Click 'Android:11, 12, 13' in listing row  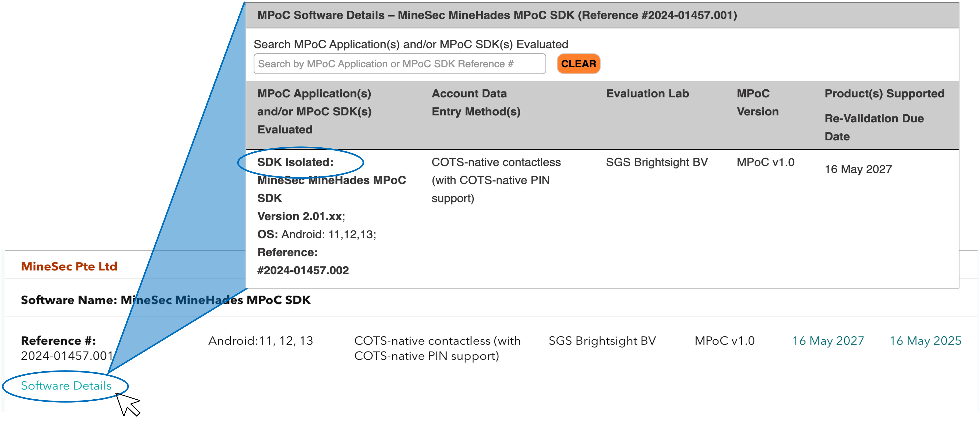point(261,340)
